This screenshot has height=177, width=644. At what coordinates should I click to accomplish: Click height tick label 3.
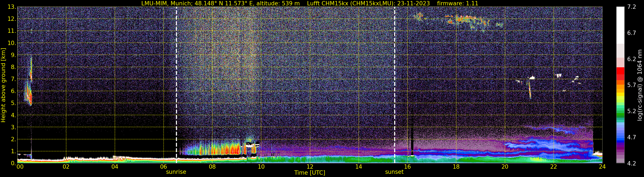point(13,127)
